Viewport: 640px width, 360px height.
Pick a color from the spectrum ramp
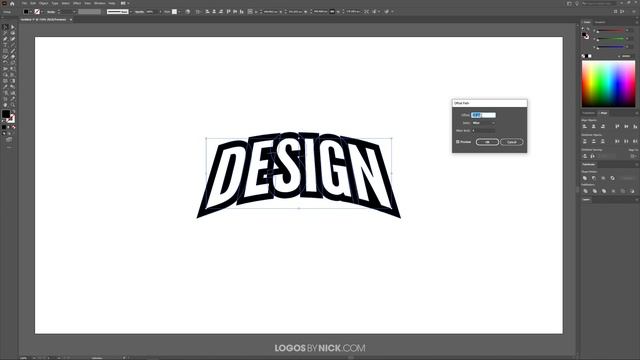pyautogui.click(x=608, y=84)
